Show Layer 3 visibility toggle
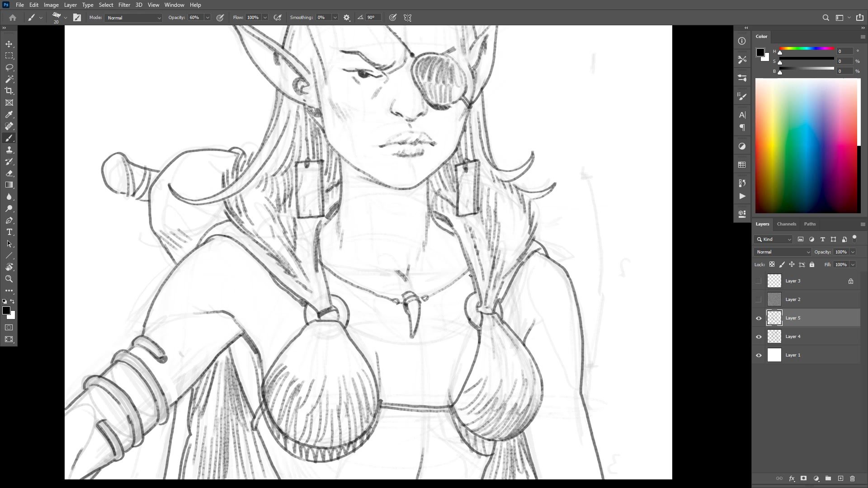 click(759, 281)
